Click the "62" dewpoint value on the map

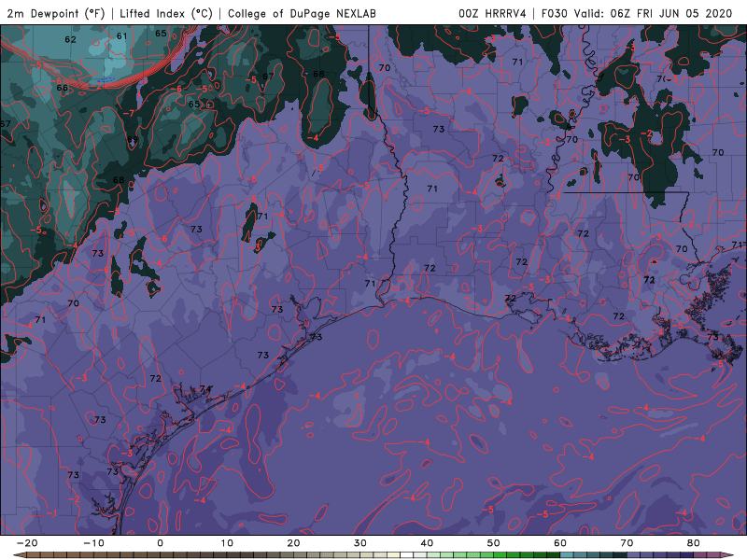[x=71, y=39]
